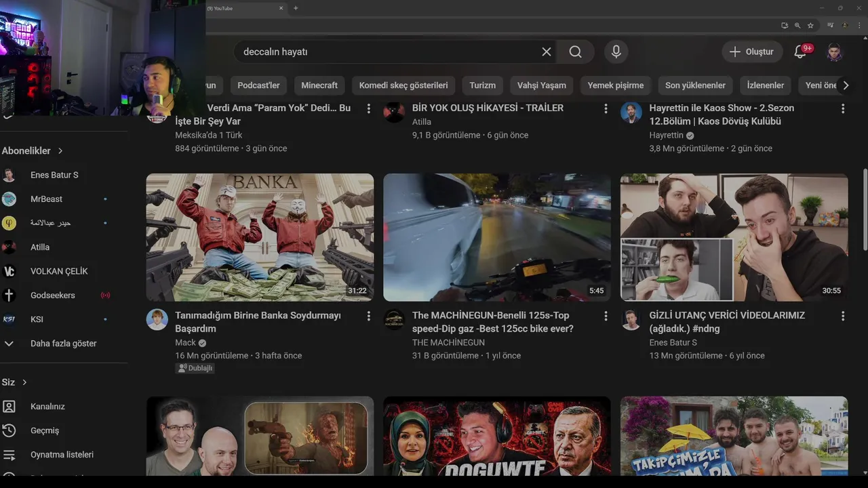Open a new browser tab
The image size is (868, 488).
click(x=296, y=8)
